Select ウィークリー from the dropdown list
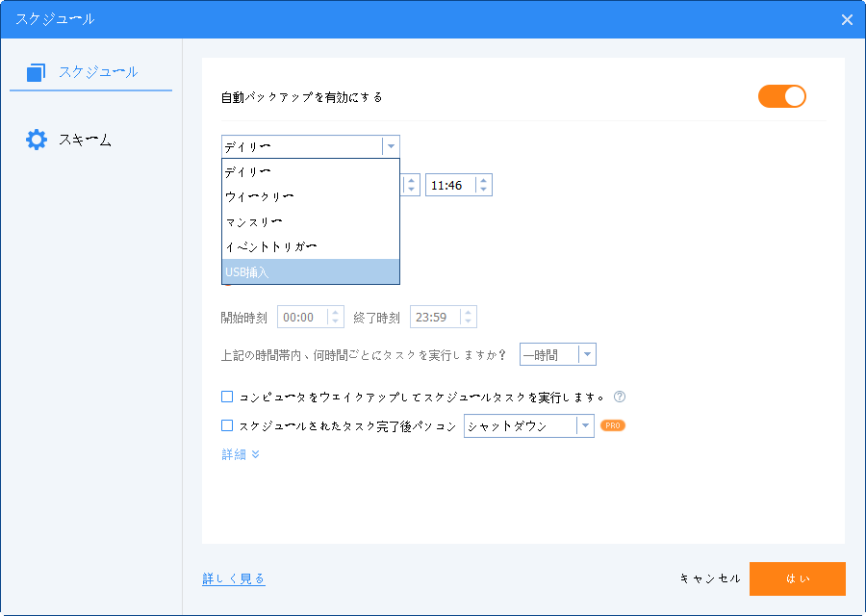Image resolution: width=866 pixels, height=616 pixels. point(260,196)
